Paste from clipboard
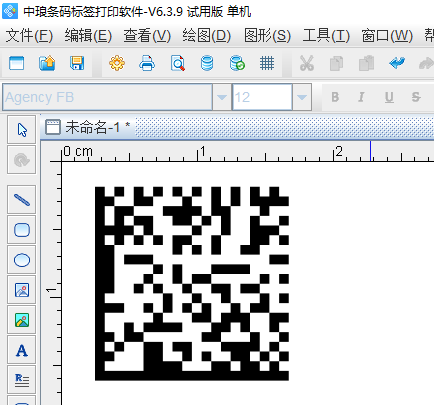Screen dimensions: 434x405 (x=366, y=63)
